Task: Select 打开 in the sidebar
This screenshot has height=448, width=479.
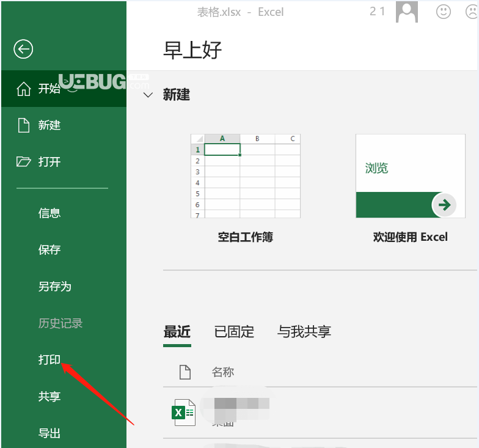Action: (64, 161)
